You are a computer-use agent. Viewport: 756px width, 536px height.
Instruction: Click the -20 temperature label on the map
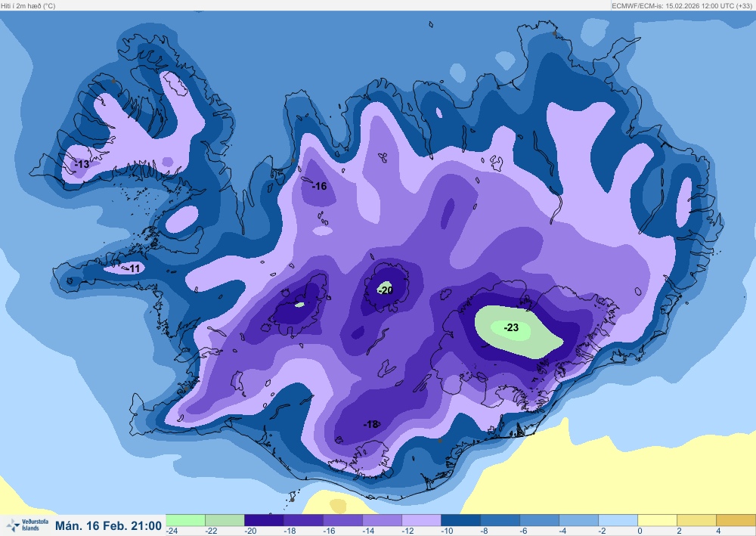coord(386,290)
